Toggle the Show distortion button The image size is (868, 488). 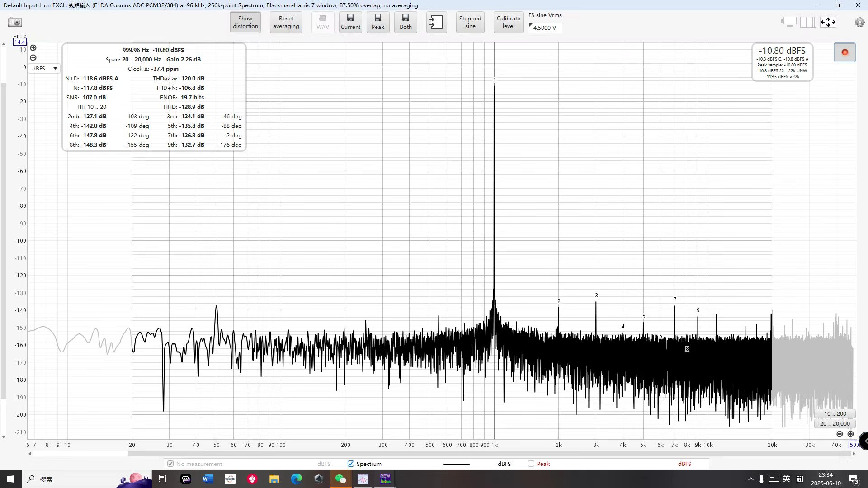[x=245, y=22]
